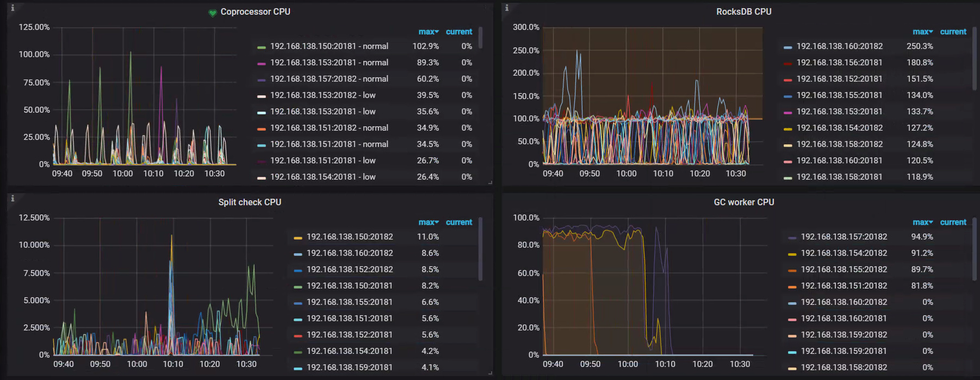Image resolution: width=980 pixels, height=380 pixels.
Task: Open the Coprocessor CPU panel title menu
Action: 255,12
